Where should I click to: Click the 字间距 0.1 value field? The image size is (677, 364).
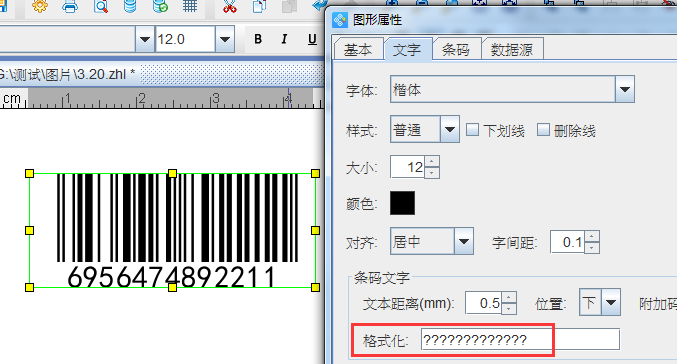[567, 242]
